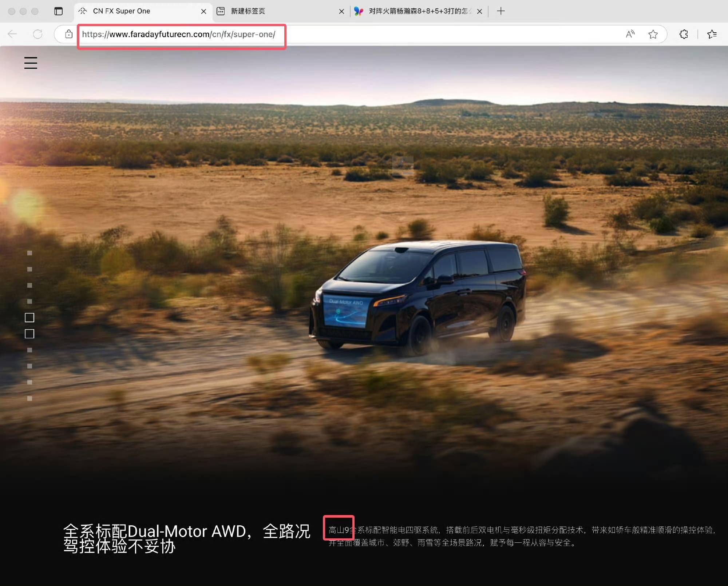Viewport: 728px width, 586px height.
Task: Click the site lock info icon
Action: (x=68, y=34)
